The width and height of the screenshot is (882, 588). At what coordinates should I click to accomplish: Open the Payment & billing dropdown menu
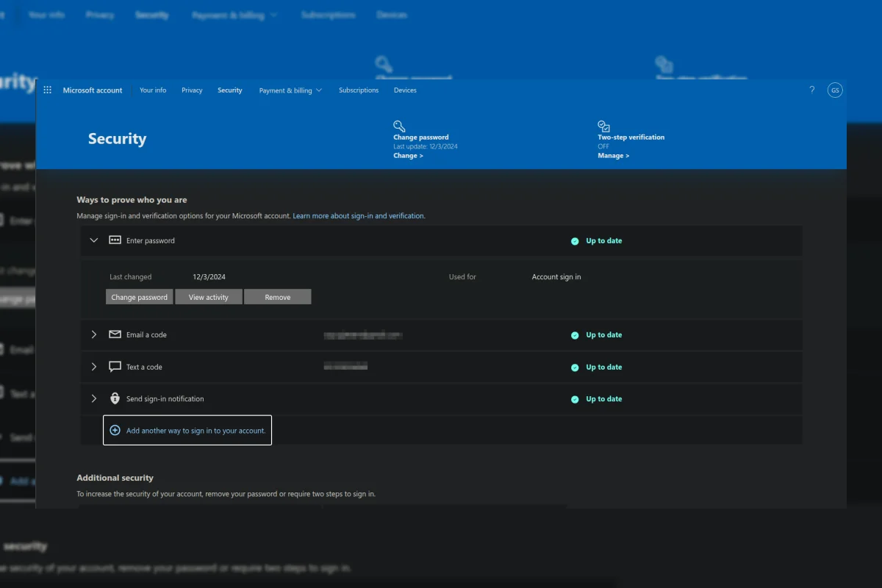tap(290, 90)
